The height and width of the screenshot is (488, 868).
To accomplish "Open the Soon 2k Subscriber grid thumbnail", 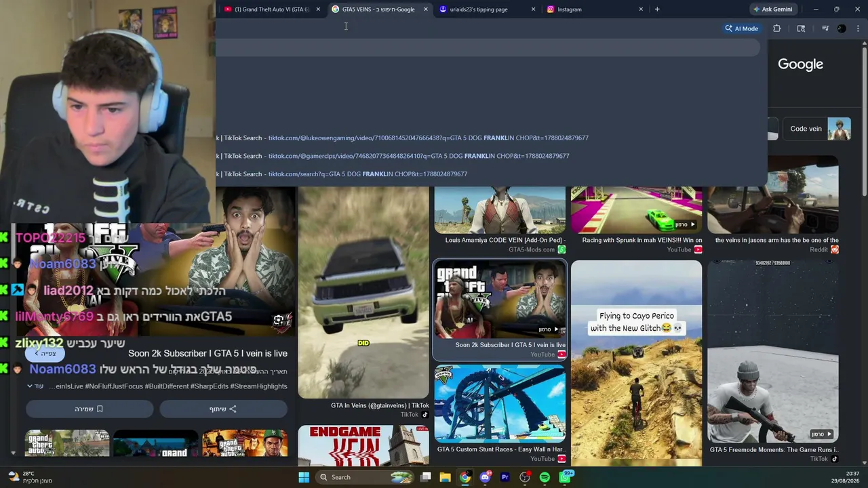I will point(500,300).
